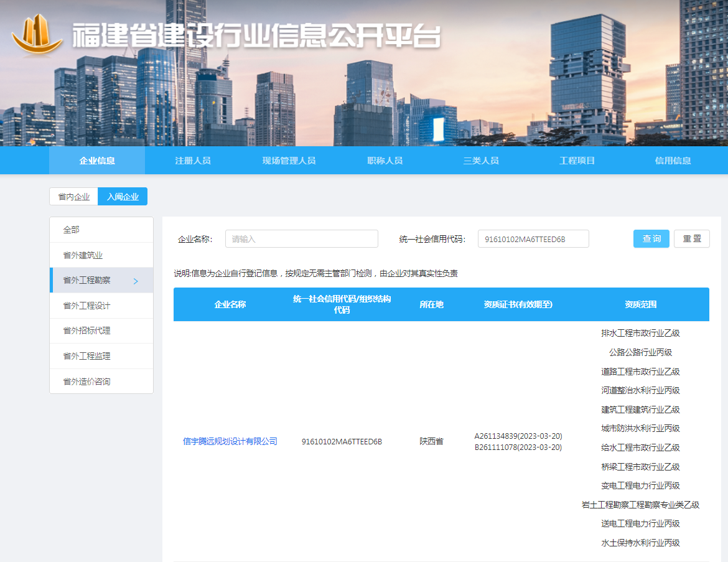
Task: Switch to the 入闽企业 tab
Action: [x=122, y=196]
